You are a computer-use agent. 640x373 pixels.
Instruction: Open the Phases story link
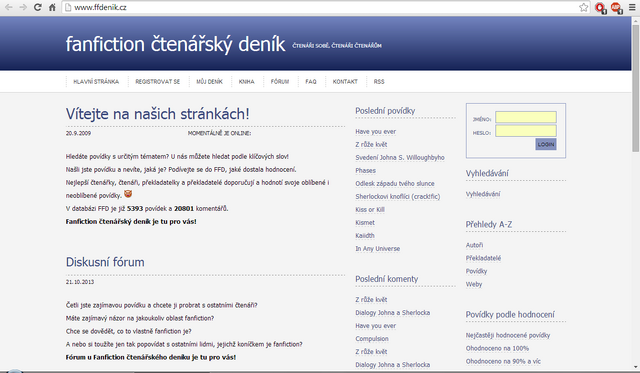[365, 171]
